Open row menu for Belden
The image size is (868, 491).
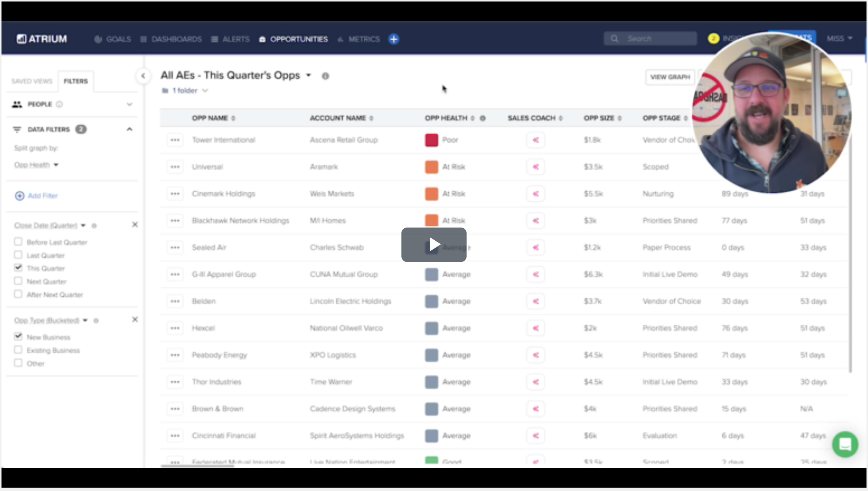coord(175,301)
